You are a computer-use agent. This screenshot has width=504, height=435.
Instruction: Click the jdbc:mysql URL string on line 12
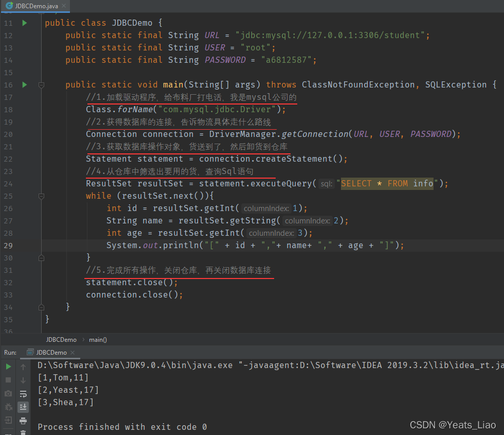tap(330, 35)
